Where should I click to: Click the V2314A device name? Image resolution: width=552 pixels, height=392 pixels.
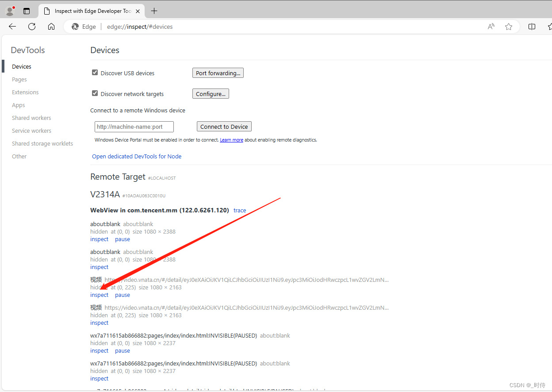coord(105,194)
